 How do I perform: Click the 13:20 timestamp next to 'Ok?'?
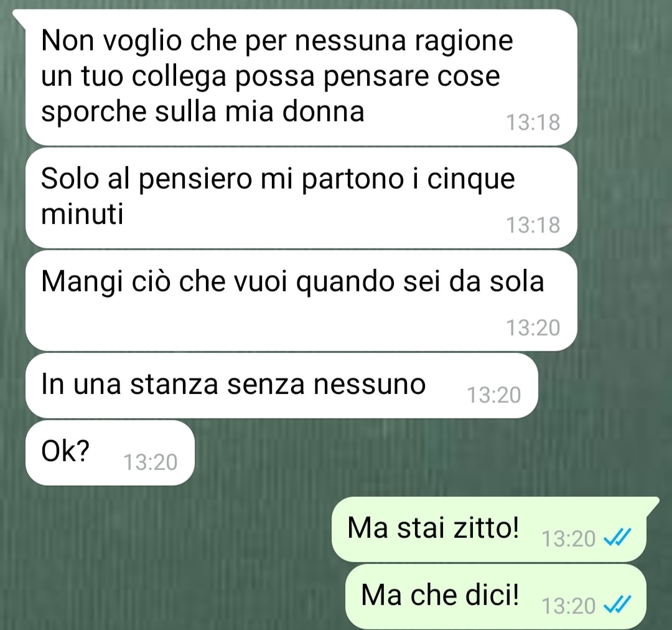(x=151, y=463)
